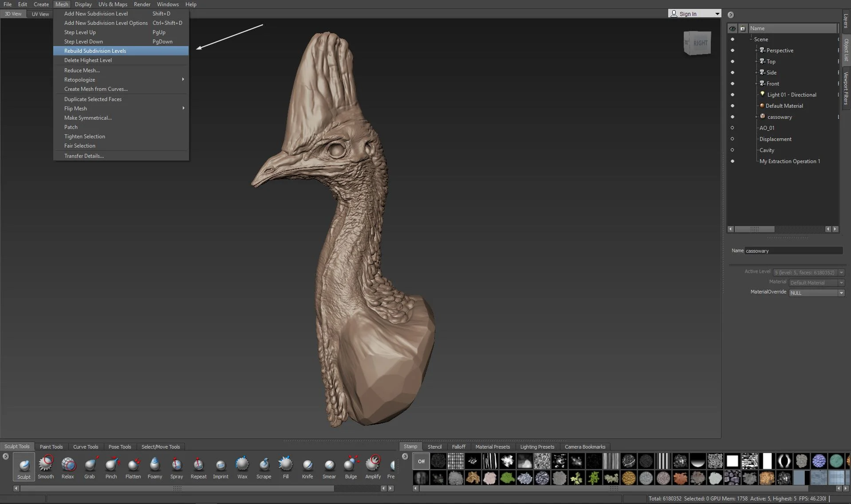
Task: Turn stamp Off in the Stamp tray
Action: [421, 461]
